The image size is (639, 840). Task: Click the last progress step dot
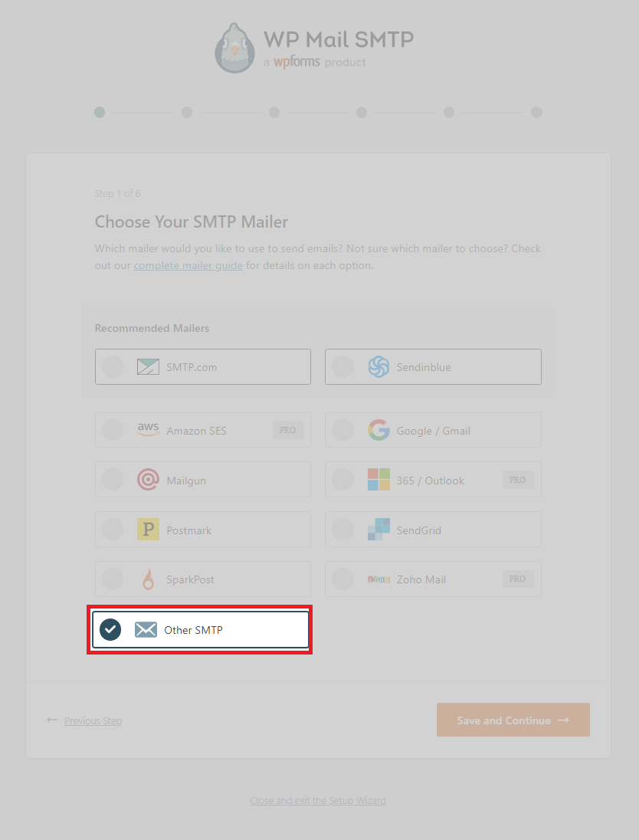(x=536, y=112)
